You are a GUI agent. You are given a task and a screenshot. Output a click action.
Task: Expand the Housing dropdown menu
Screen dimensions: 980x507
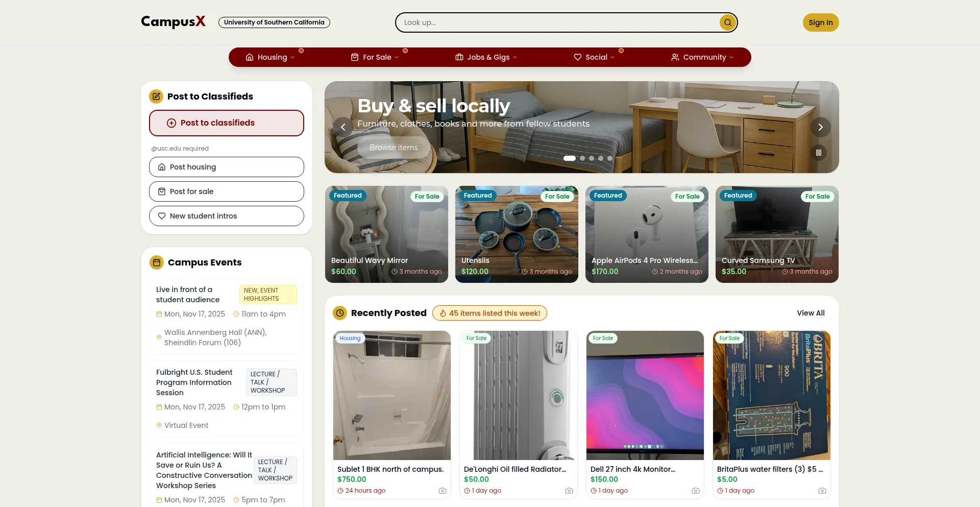coord(270,57)
